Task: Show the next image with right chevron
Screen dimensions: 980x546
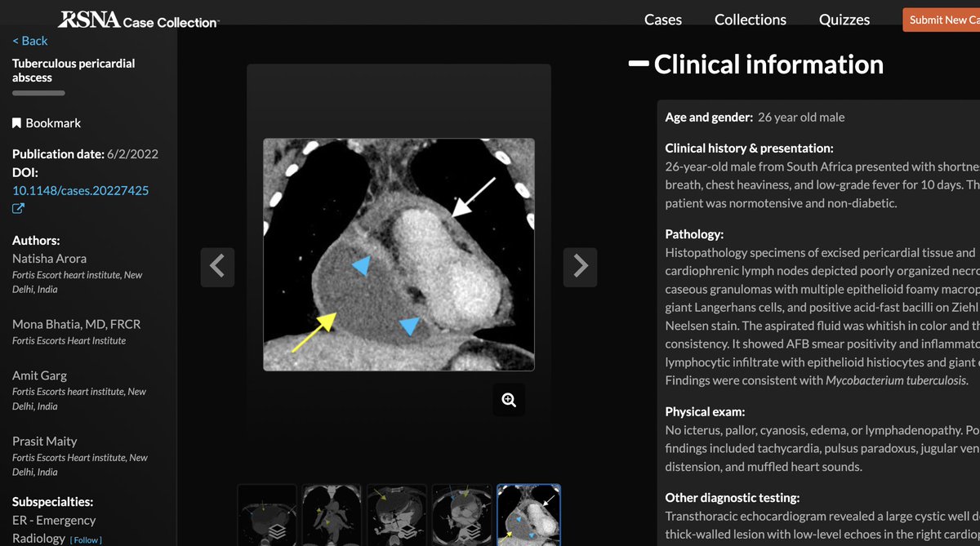Action: pyautogui.click(x=580, y=266)
